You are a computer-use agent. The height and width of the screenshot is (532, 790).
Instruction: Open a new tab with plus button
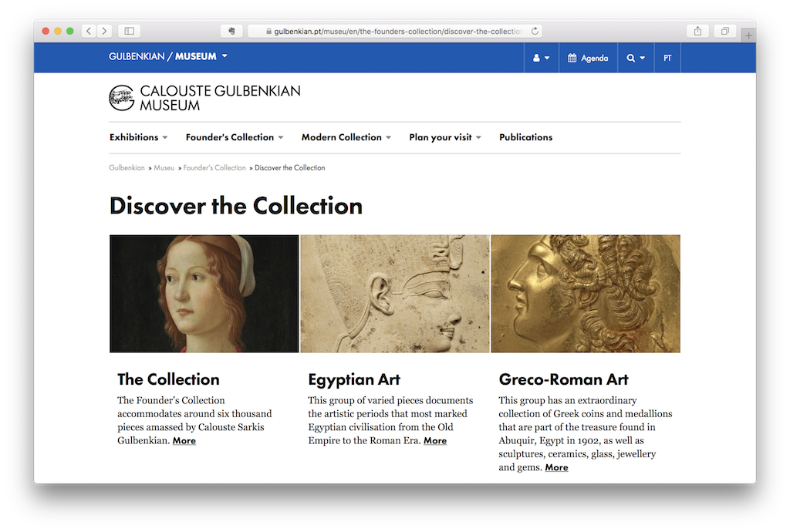click(x=748, y=35)
